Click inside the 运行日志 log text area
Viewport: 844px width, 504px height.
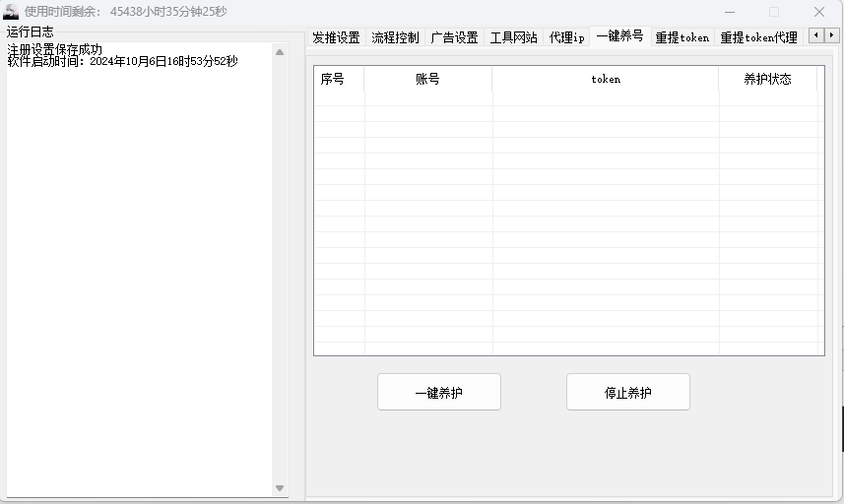pos(138,276)
